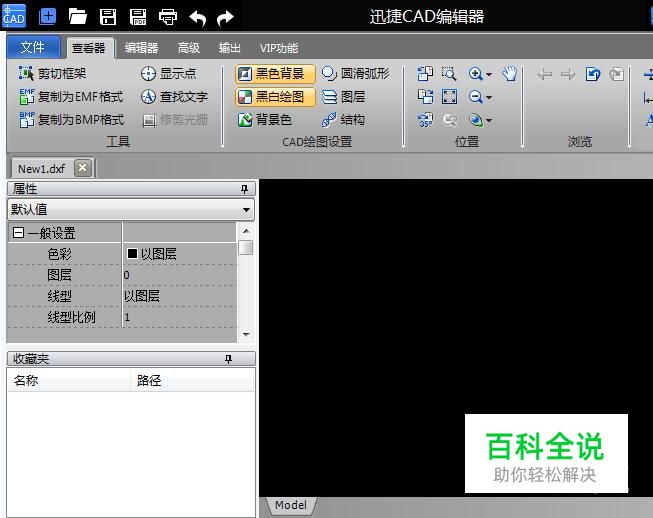Screen dimensions: 653x518
Task: Pin the 收藏夹 panel
Action: click(228, 359)
